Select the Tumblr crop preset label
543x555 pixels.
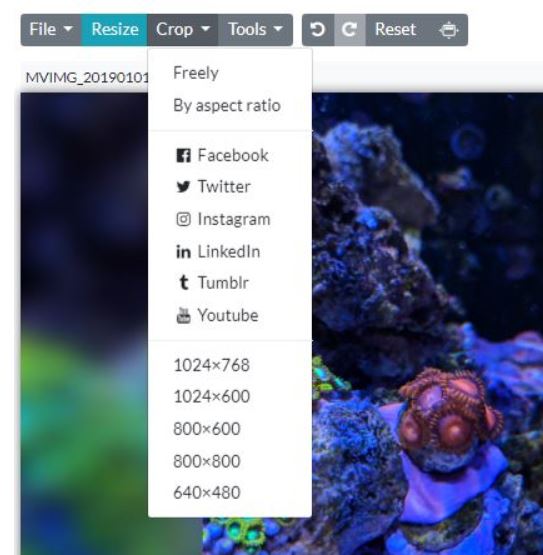tap(223, 283)
